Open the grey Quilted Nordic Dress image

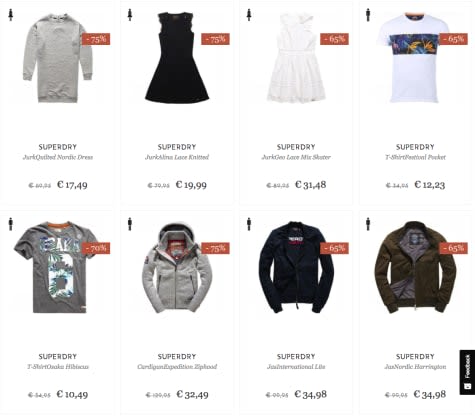point(57,58)
